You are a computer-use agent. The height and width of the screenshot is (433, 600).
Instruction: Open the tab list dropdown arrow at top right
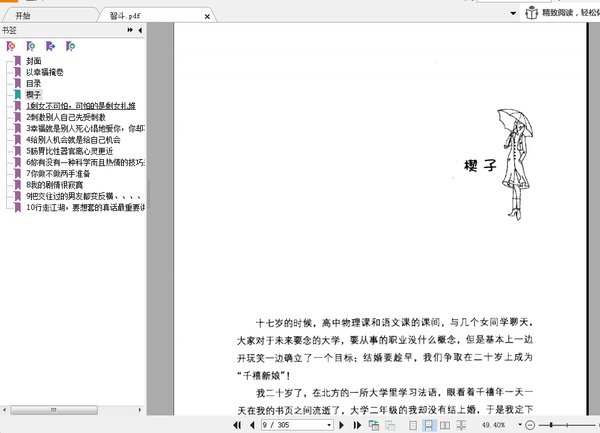513,13
